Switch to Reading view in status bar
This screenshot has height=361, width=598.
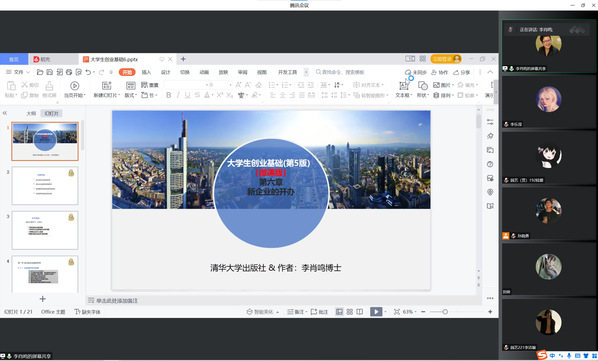pyautogui.click(x=359, y=312)
